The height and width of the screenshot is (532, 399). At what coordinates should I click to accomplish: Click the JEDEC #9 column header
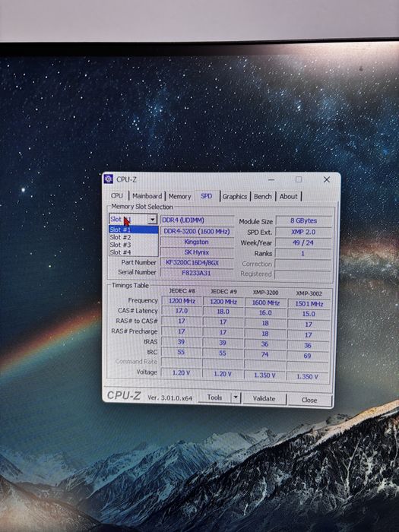[223, 291]
